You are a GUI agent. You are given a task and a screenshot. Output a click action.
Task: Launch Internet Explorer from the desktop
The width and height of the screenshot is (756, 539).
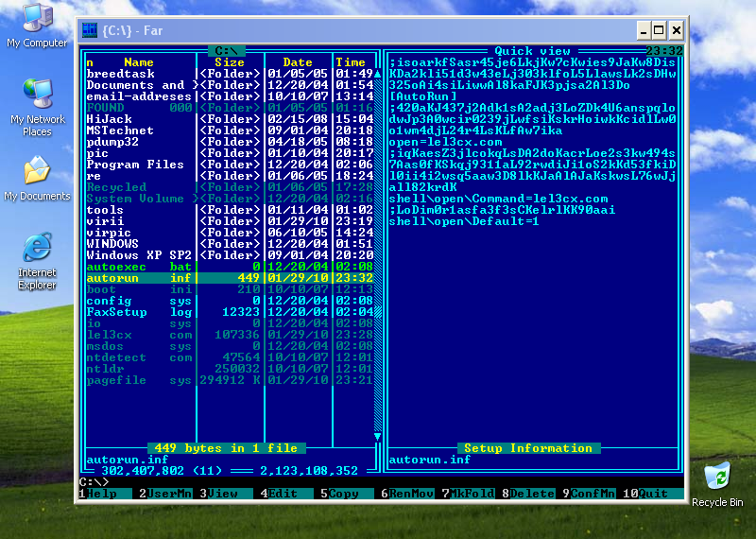[37, 261]
